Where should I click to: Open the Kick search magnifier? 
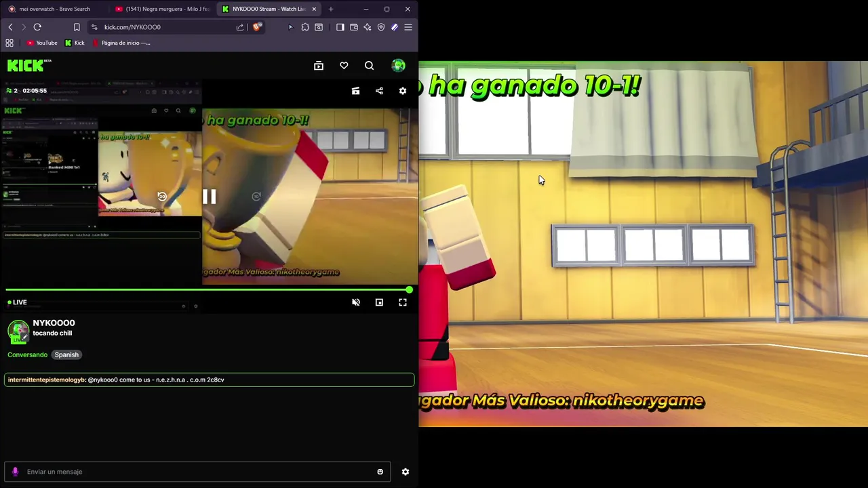click(369, 66)
